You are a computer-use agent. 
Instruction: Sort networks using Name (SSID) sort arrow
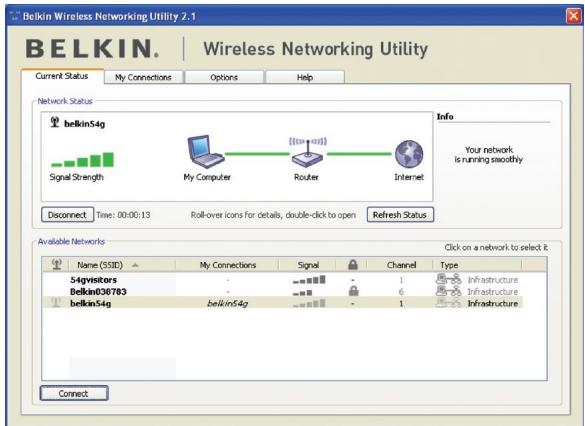(x=135, y=265)
